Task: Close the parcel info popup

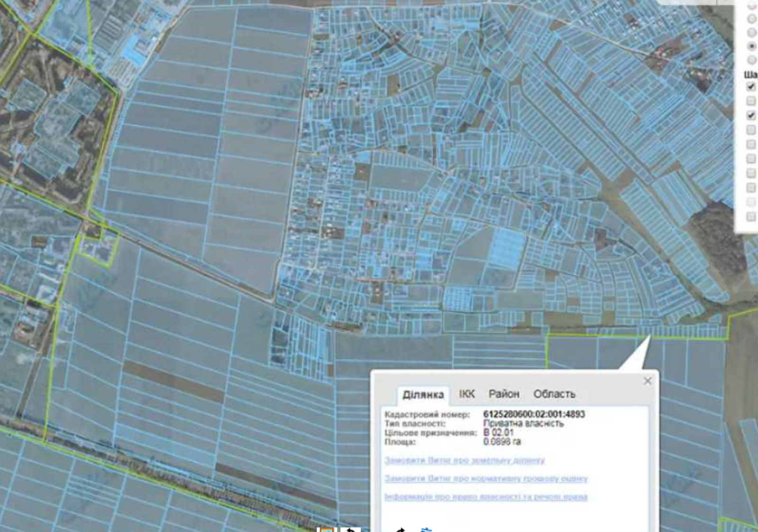Action: (x=648, y=381)
